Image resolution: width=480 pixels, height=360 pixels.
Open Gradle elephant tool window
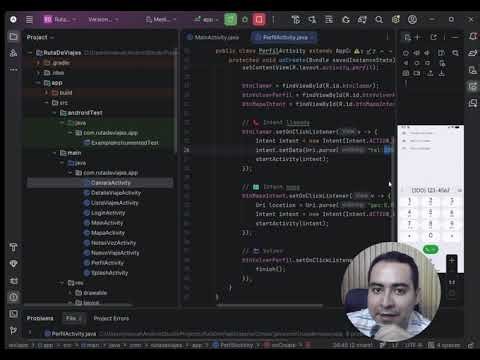[x=473, y=53]
